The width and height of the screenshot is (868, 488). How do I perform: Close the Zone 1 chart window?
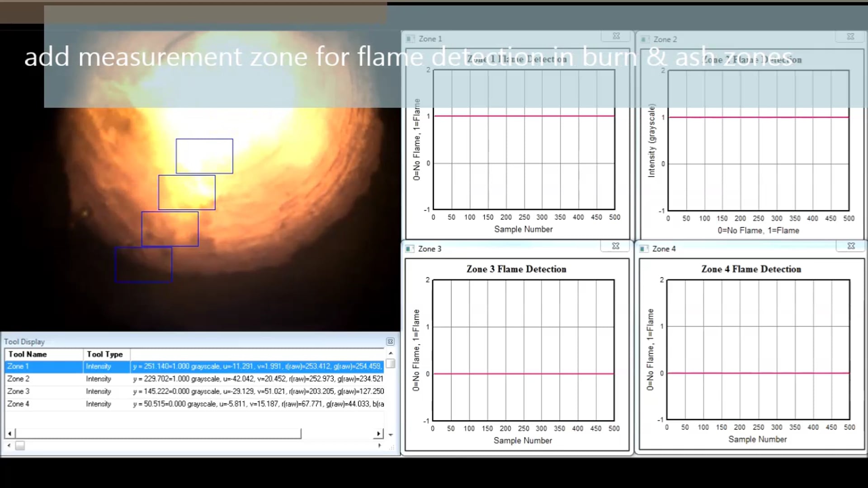pos(616,36)
